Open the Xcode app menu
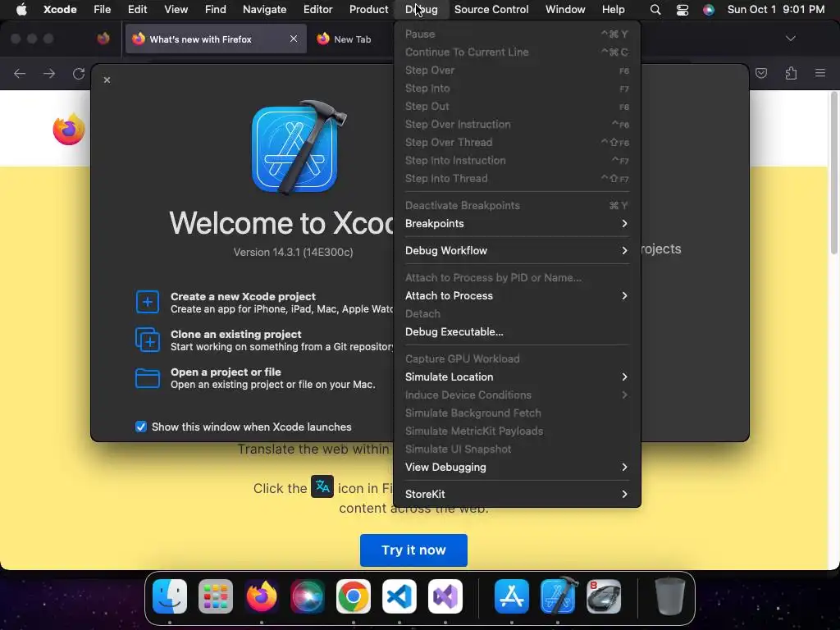Screen dimensions: 840x630 coord(60,9)
